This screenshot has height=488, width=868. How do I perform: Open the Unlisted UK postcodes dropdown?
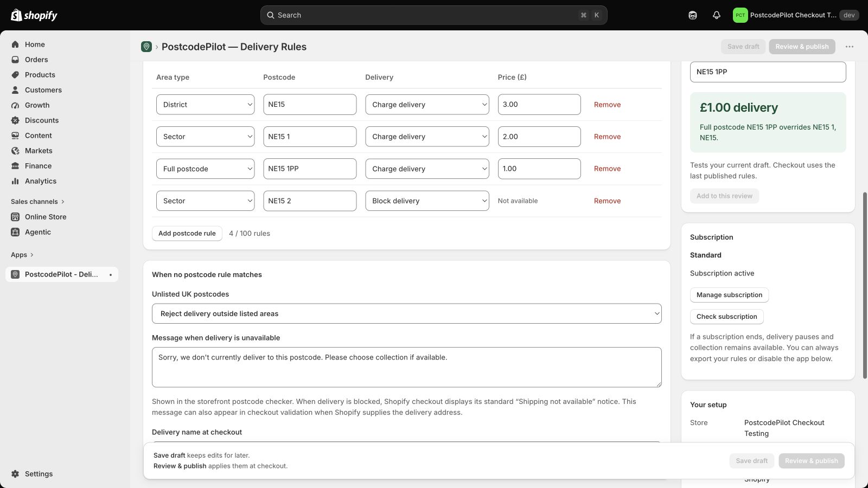click(407, 313)
